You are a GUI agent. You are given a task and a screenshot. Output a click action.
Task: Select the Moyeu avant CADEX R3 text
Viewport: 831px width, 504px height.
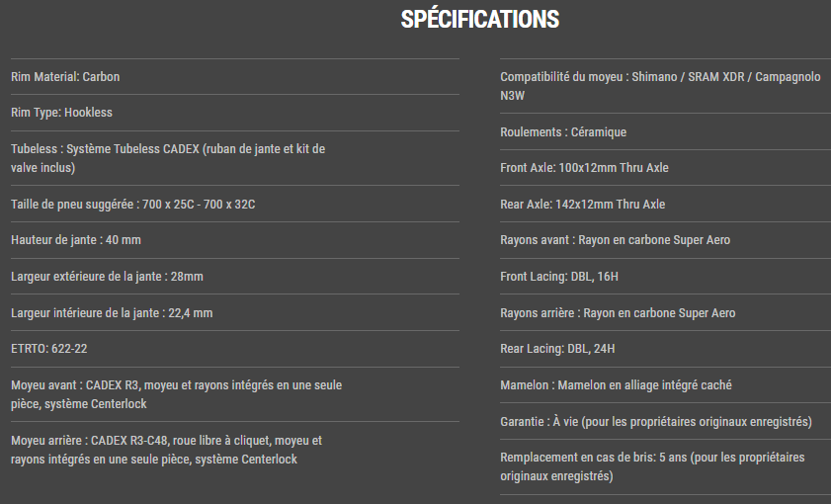click(x=176, y=394)
